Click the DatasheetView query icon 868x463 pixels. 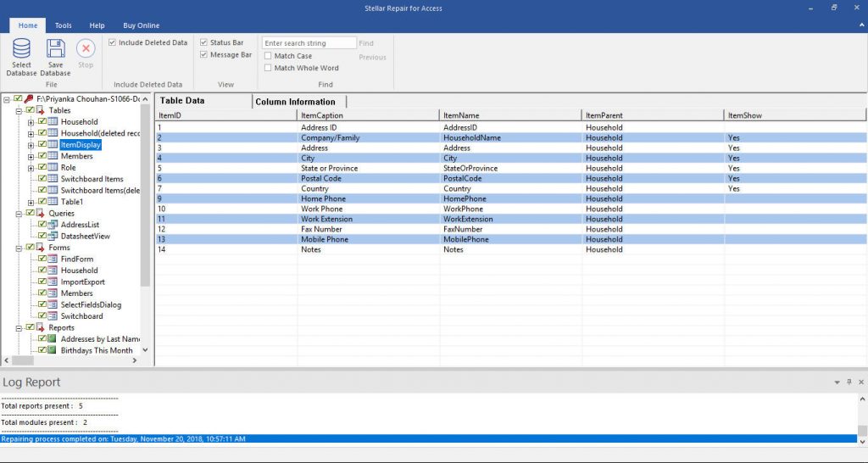pyautogui.click(x=53, y=236)
